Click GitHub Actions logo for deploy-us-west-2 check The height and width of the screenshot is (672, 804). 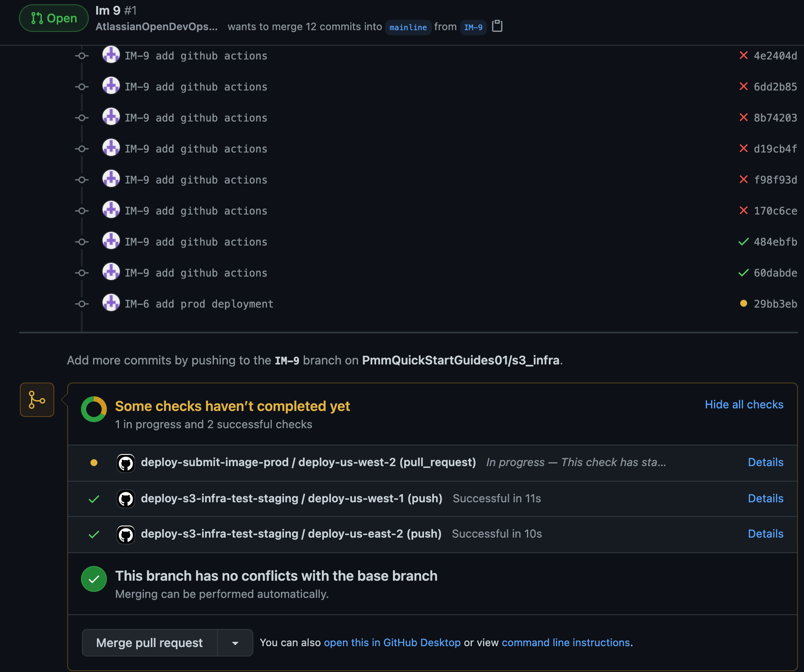click(126, 463)
